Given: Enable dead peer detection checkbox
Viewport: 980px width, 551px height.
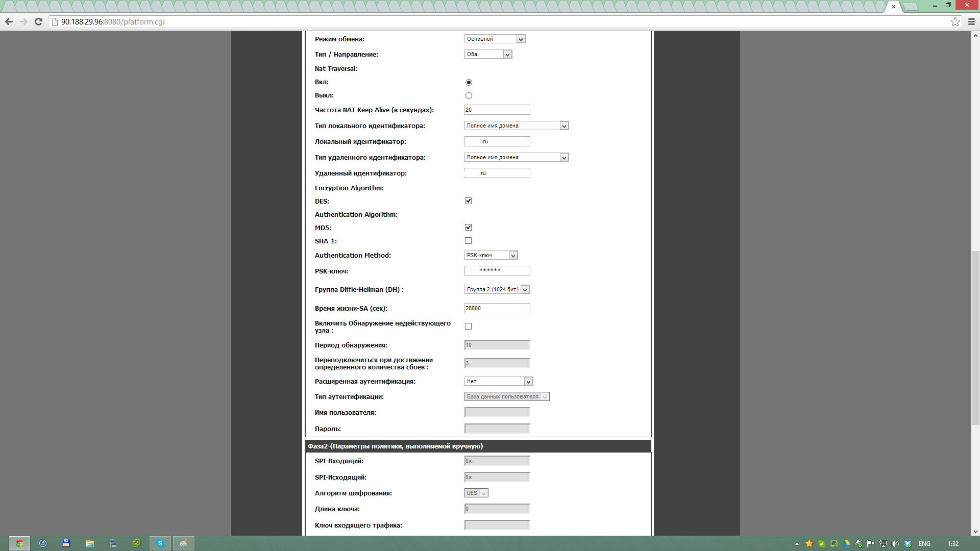Looking at the screenshot, I should point(468,327).
